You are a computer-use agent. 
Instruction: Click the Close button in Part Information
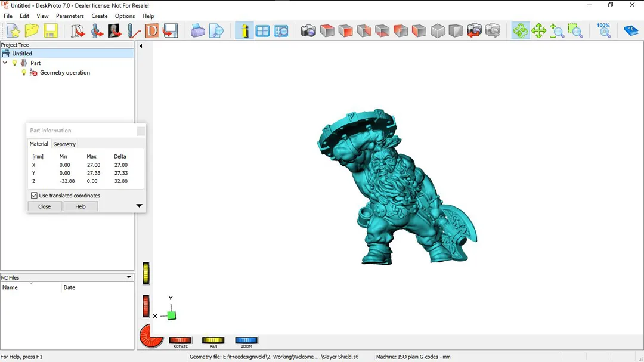pos(44,206)
